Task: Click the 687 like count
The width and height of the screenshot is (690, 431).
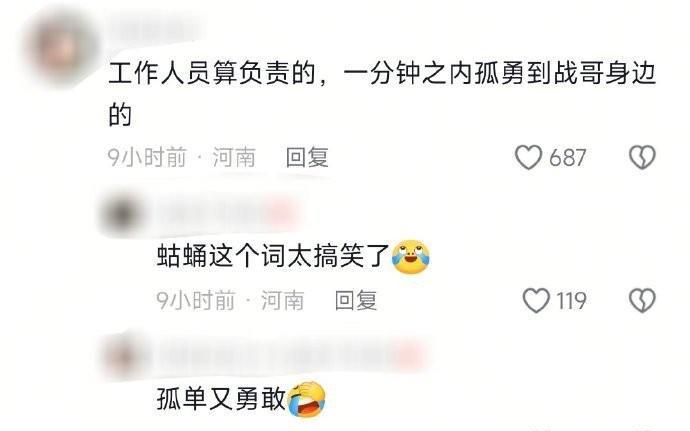Action: tap(567, 158)
